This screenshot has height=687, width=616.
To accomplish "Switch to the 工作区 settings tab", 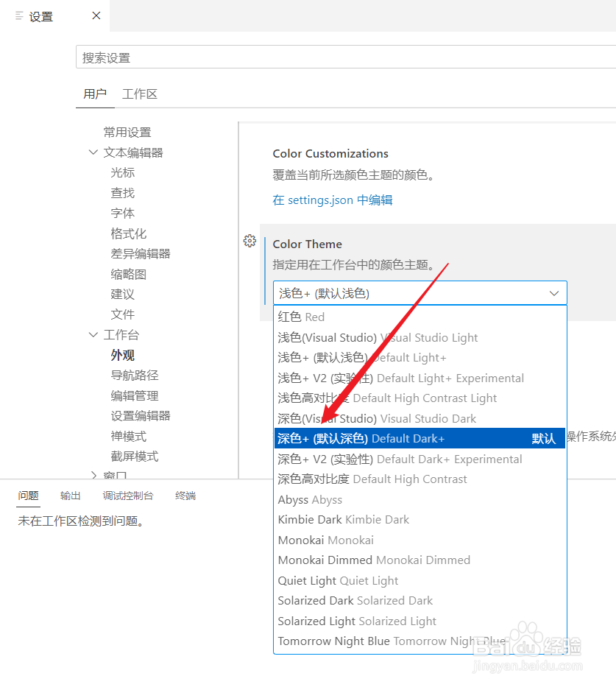I will click(139, 94).
